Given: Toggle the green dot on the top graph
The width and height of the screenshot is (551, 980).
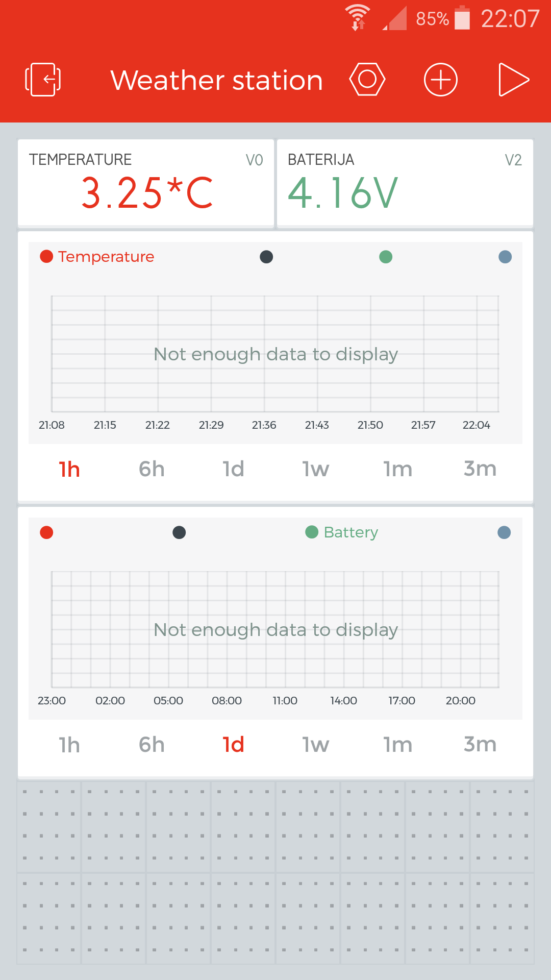Looking at the screenshot, I should coord(386,257).
